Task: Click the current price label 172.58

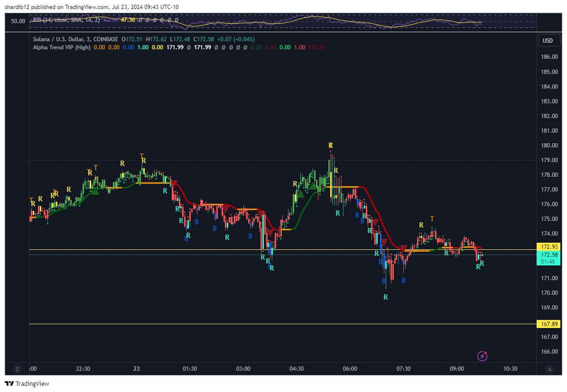Action: click(x=549, y=255)
